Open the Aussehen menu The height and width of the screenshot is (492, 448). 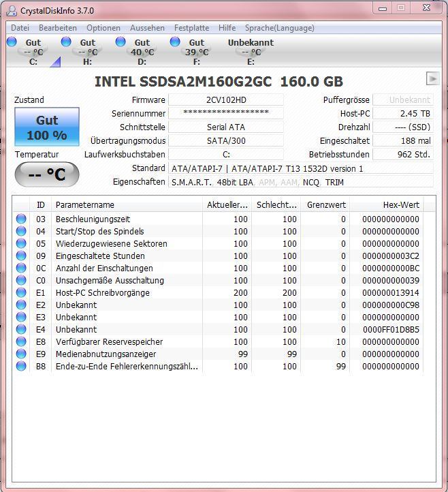pyautogui.click(x=147, y=28)
